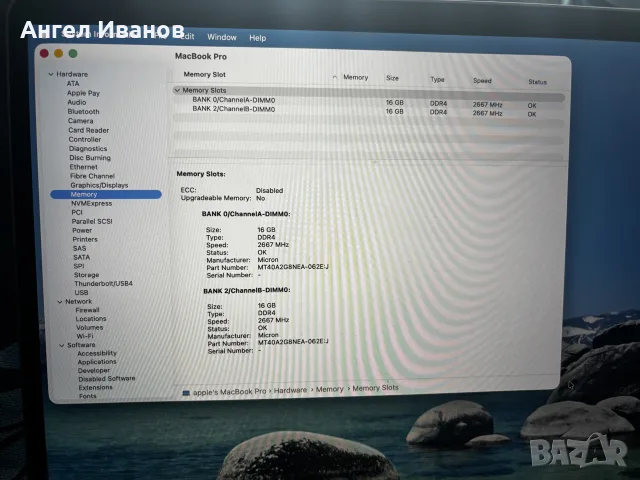This screenshot has width=640, height=480.
Task: Select NVMExpress in the sidebar
Action: click(x=91, y=203)
